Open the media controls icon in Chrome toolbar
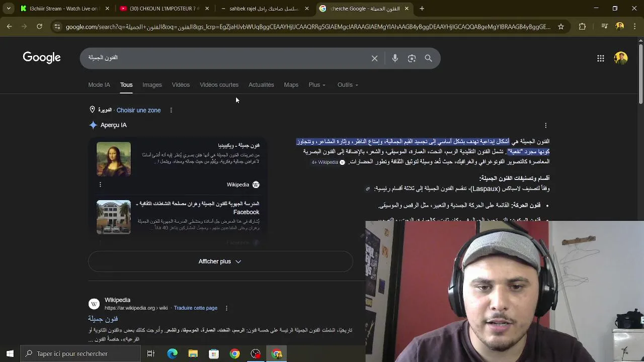The width and height of the screenshot is (644, 362). coord(605,27)
